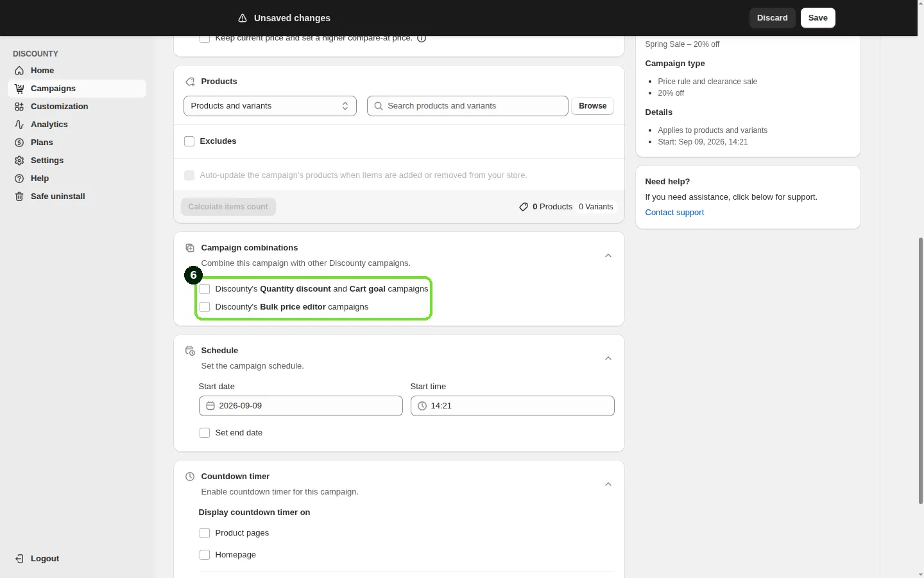The width and height of the screenshot is (924, 578).
Task: Enable the Excludes checkbox
Action: pos(189,141)
